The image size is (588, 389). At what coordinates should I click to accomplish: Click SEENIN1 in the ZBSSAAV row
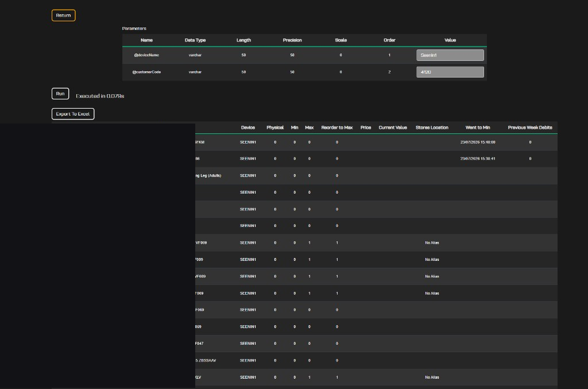[248, 360]
